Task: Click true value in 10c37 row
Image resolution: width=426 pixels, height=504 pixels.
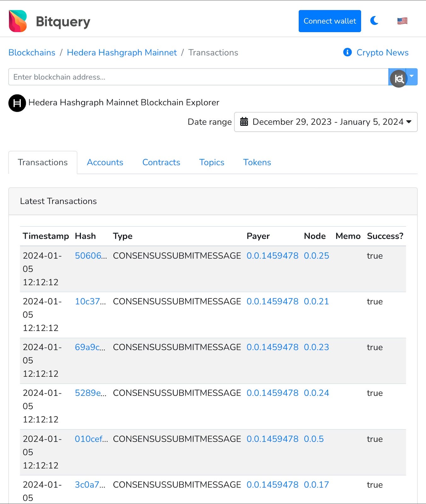Action: (375, 301)
